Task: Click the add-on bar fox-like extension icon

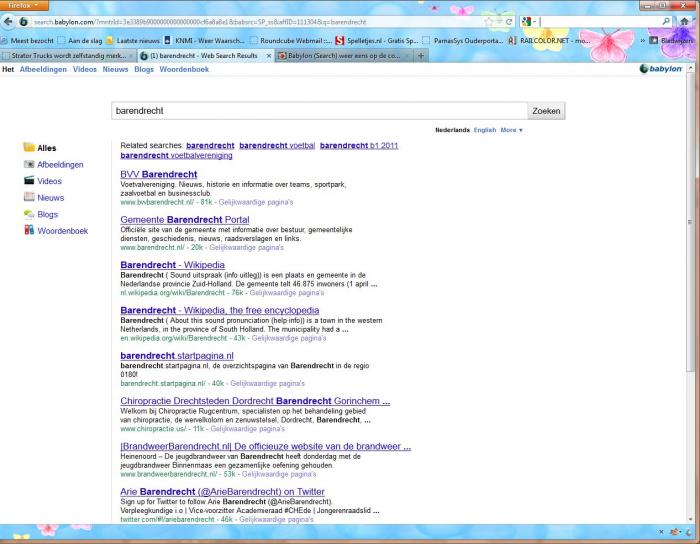Action: (675, 532)
